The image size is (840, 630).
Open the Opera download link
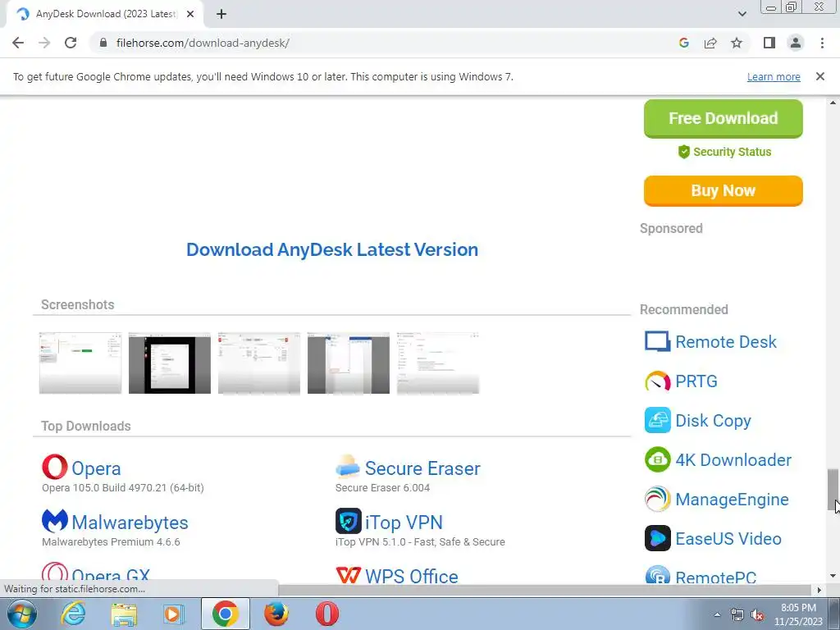pyautogui.click(x=97, y=468)
